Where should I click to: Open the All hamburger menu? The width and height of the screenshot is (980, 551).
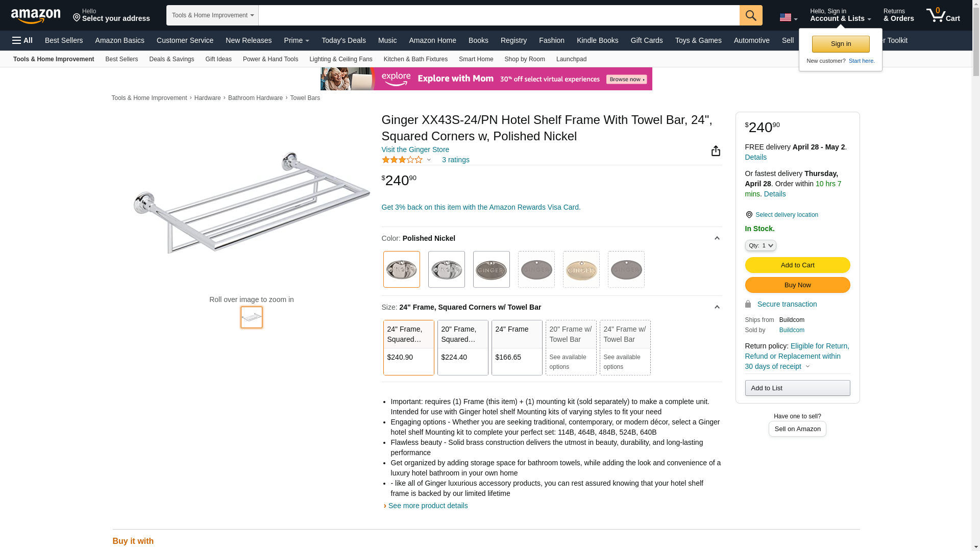click(22, 40)
